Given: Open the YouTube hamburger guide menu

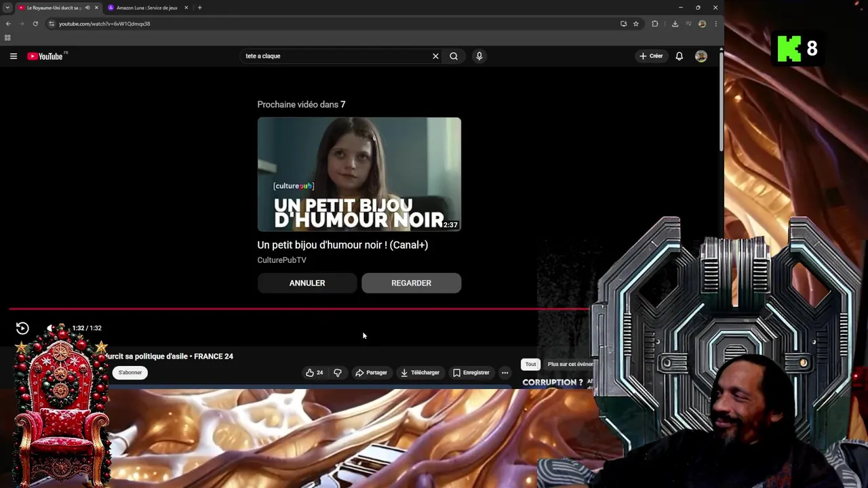Looking at the screenshot, I should [x=14, y=56].
